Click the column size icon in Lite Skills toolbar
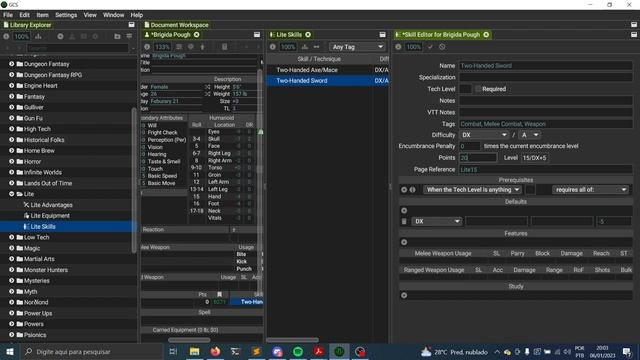This screenshot has width=640, height=360. coord(316,47)
